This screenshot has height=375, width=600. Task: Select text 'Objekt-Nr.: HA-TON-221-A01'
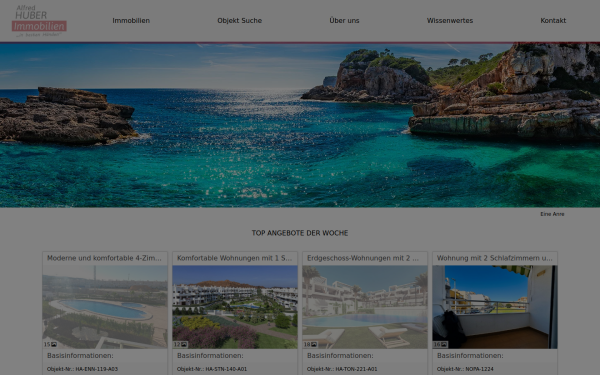pos(342,369)
